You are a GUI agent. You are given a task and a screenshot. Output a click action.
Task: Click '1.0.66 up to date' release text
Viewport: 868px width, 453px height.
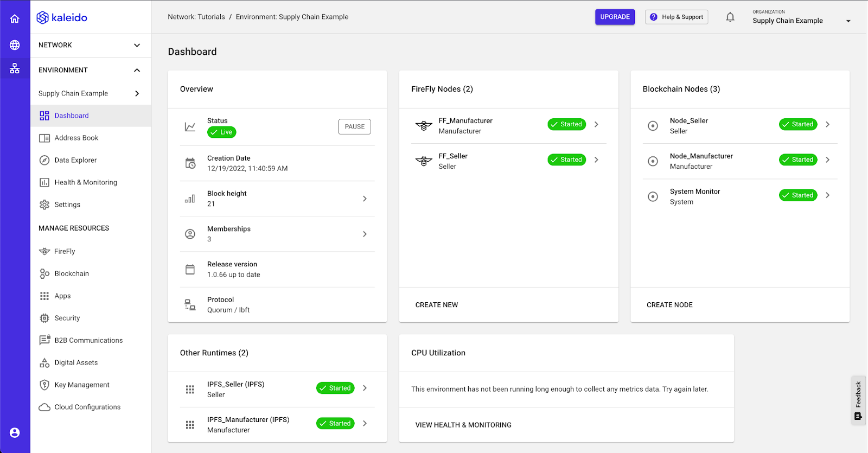point(234,275)
